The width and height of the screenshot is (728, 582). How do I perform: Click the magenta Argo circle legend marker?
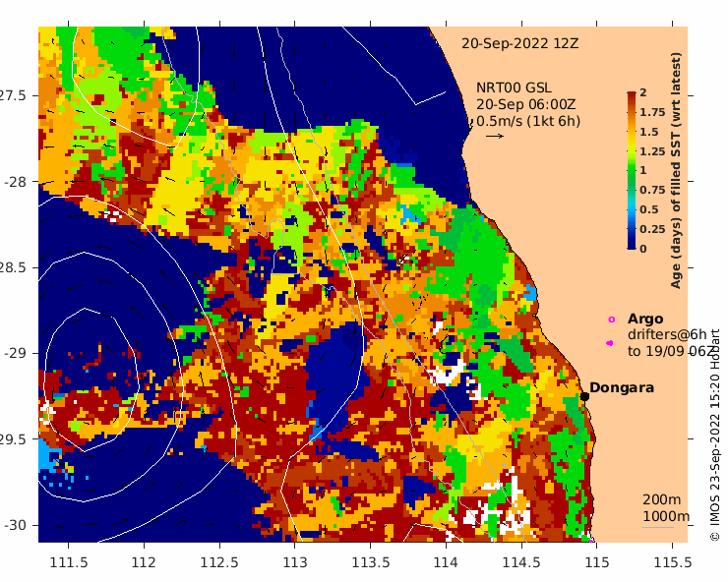pos(612,320)
